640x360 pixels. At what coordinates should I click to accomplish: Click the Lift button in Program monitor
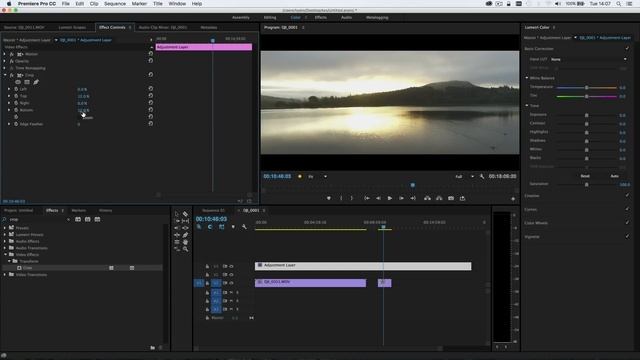[427, 198]
